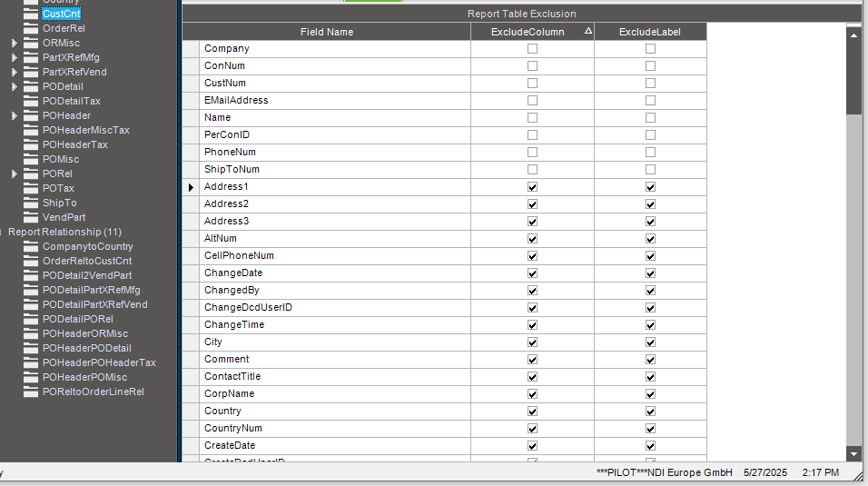Expand the PartXRefVend tree node

pyautogui.click(x=15, y=72)
